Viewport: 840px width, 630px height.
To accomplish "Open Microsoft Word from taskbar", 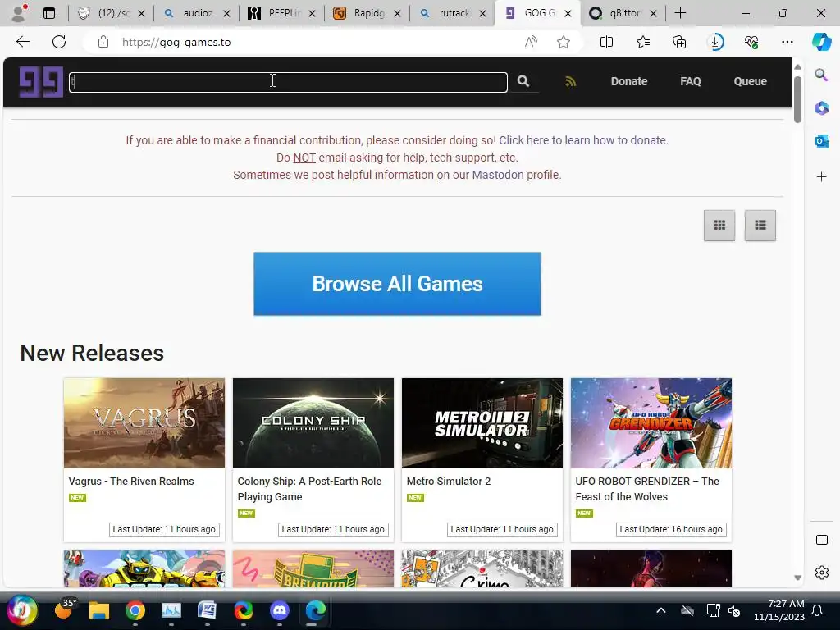I will pos(207,610).
